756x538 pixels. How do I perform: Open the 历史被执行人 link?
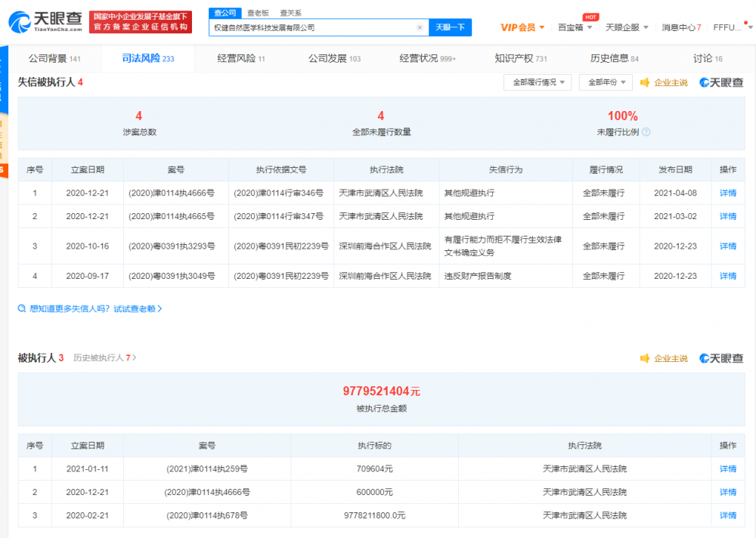click(x=104, y=357)
